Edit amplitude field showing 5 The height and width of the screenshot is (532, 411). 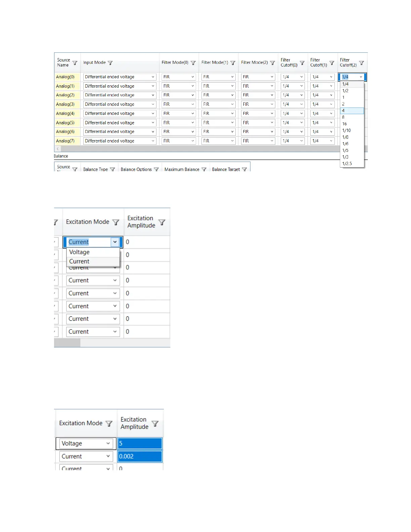[140, 443]
